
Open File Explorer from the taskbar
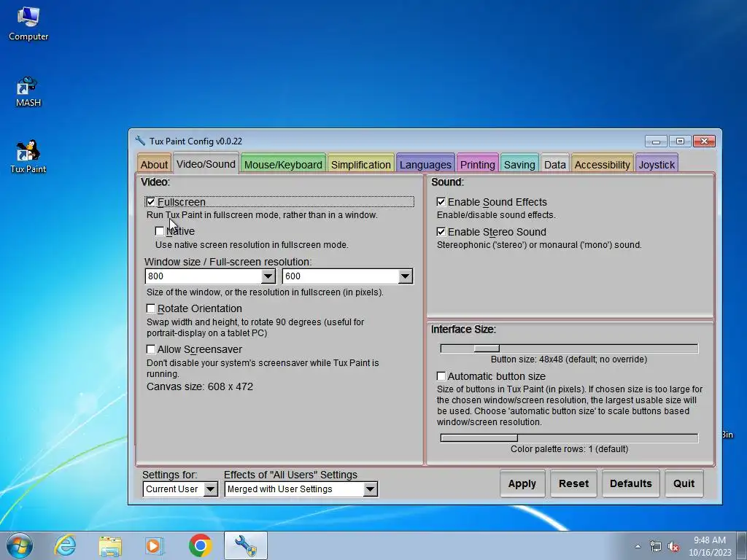pyautogui.click(x=110, y=545)
